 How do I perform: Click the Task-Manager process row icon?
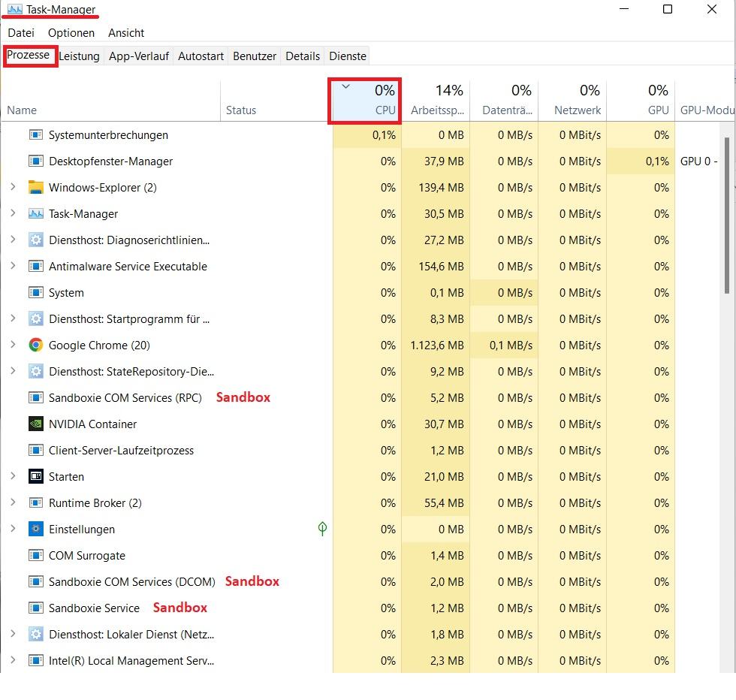point(36,214)
